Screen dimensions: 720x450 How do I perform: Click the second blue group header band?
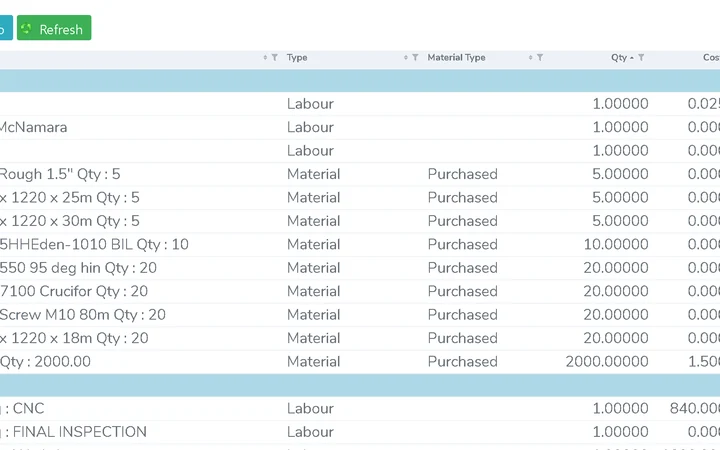360,385
